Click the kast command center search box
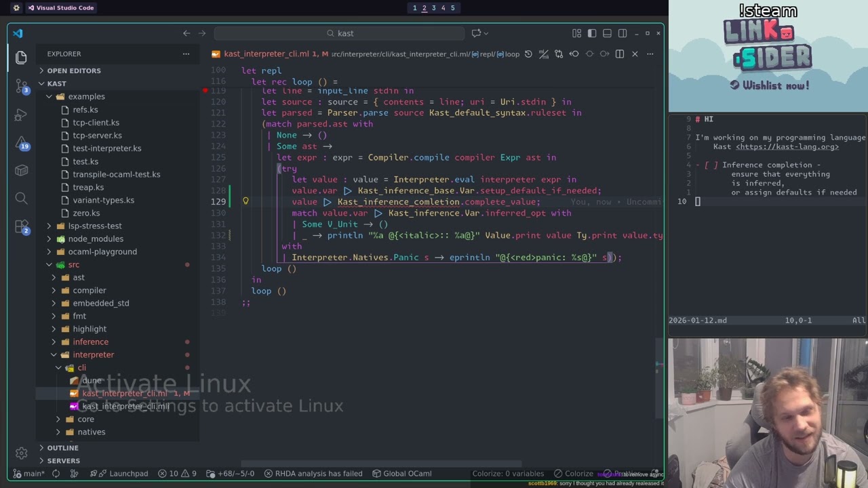The image size is (868, 488). (339, 33)
